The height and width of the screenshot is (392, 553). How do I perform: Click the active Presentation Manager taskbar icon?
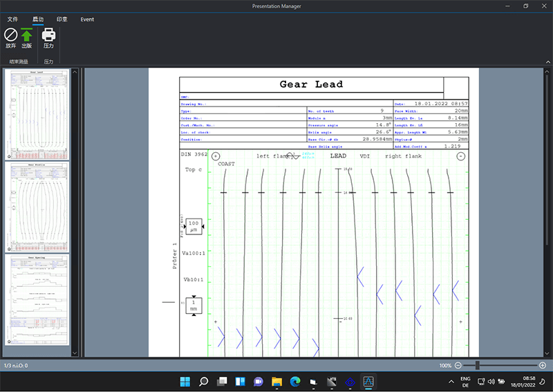click(x=368, y=382)
